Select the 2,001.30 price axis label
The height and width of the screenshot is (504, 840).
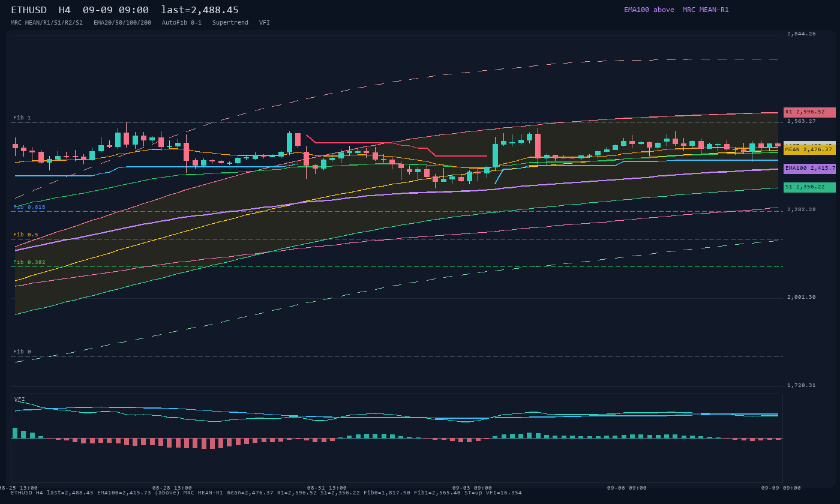[802, 297]
